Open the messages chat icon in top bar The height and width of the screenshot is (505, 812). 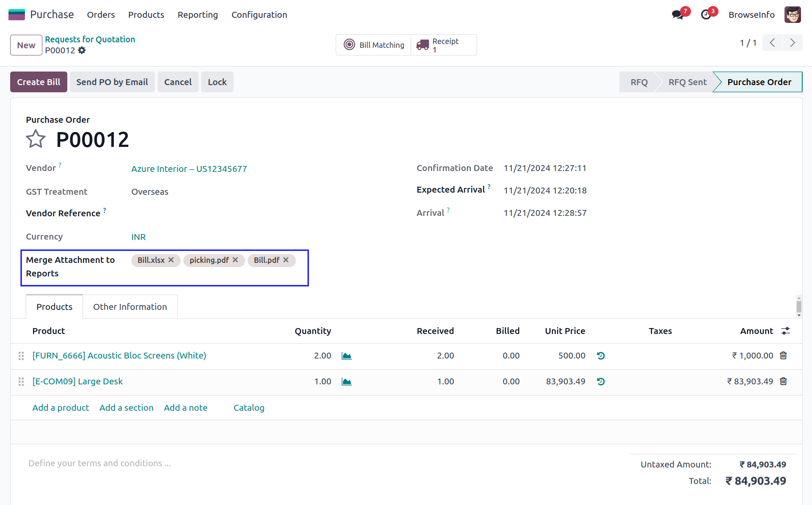coord(677,15)
